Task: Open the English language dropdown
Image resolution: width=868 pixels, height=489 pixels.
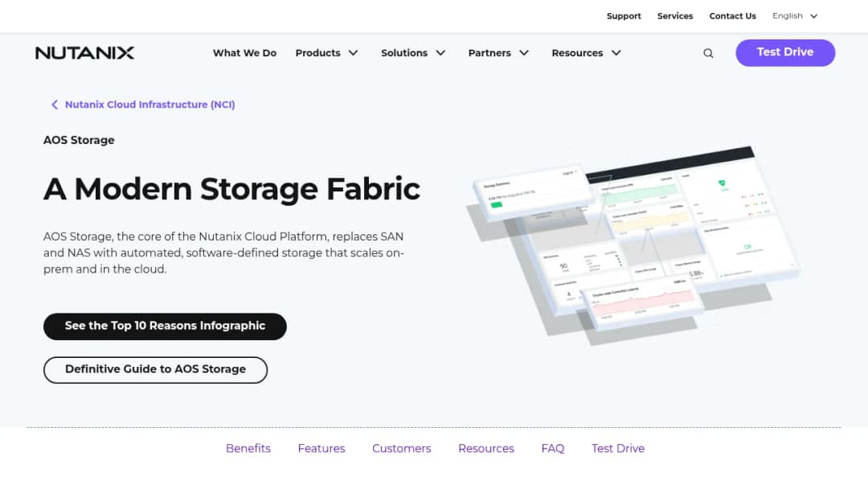Action: (x=795, y=16)
